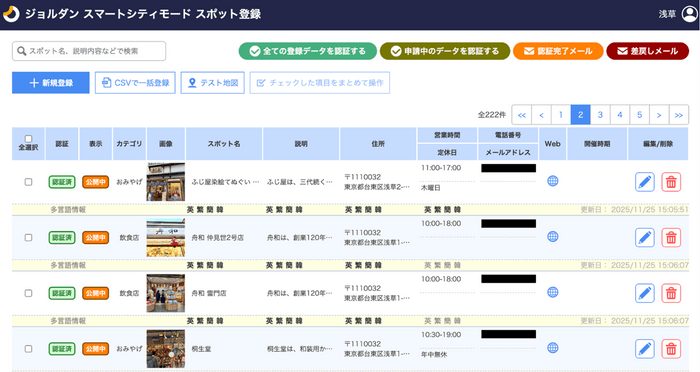Click 公開中 badge in 桐生堂 row

pos(96,349)
